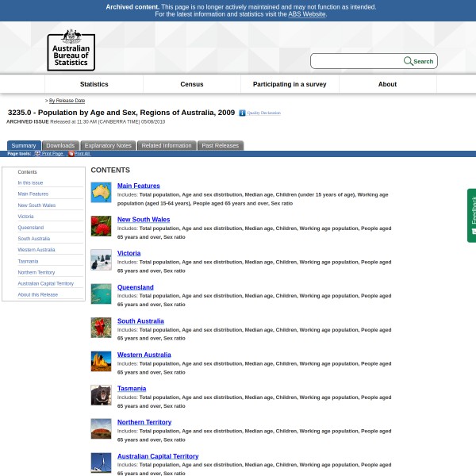Open the Tasmania devil thumbnail image
The image size is (476, 476).
(101, 395)
